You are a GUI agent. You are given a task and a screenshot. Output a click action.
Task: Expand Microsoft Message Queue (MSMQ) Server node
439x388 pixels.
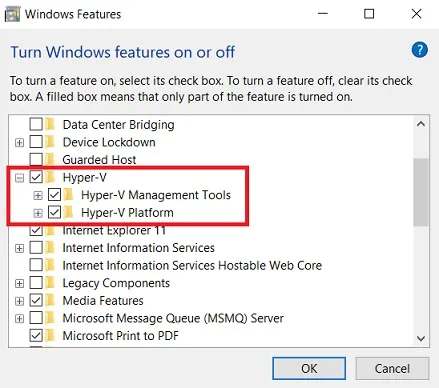[x=20, y=319]
